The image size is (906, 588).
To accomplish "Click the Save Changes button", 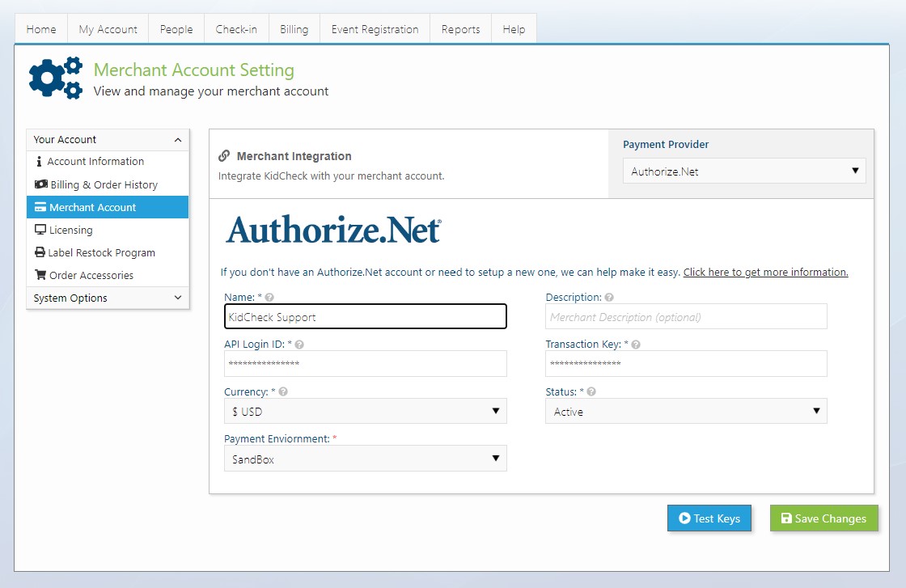I will pos(824,518).
